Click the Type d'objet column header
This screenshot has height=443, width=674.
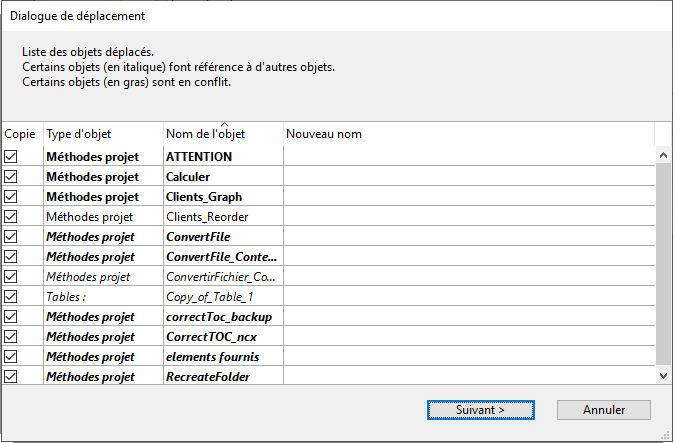102,134
